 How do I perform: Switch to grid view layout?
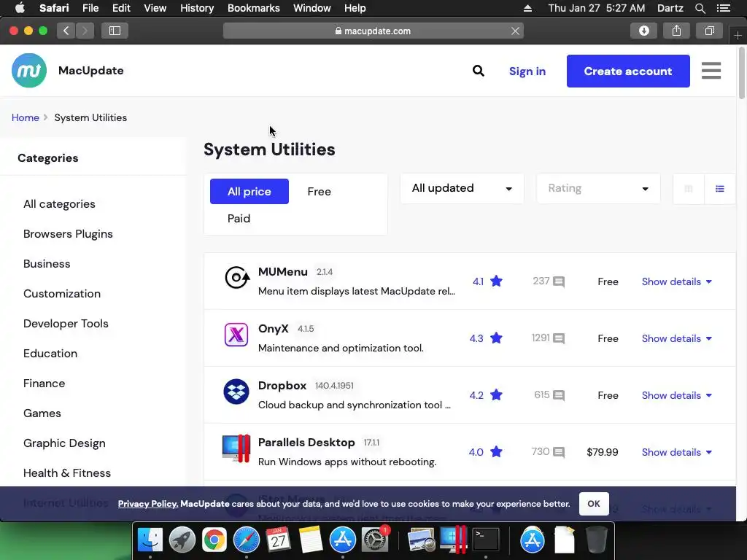(689, 189)
